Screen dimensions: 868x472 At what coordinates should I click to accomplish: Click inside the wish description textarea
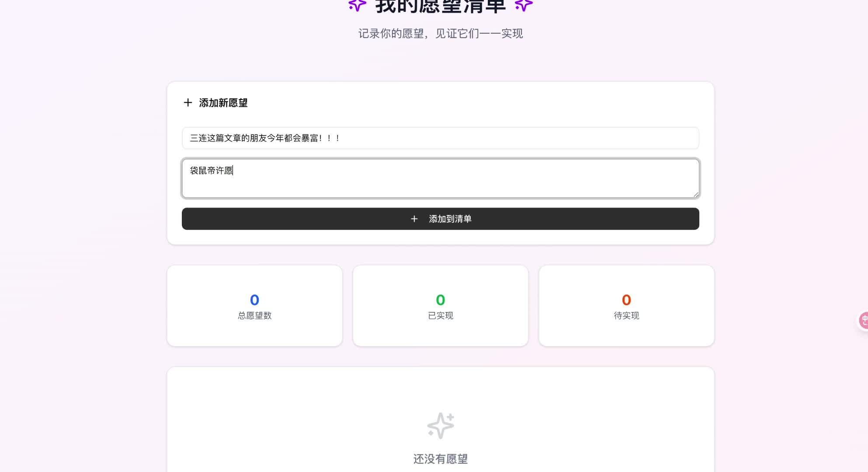[441, 178]
